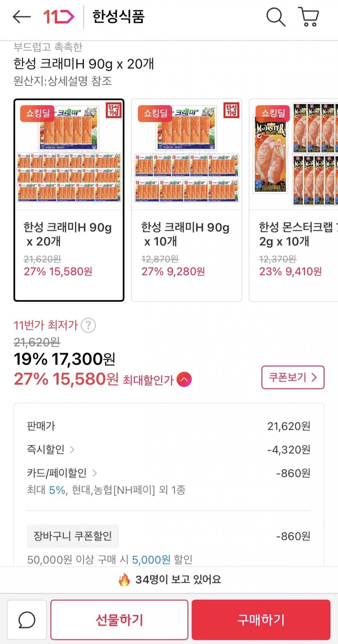This screenshot has width=338, height=644.
Task: Open the 한성식품 store page title
Action: pyautogui.click(x=118, y=17)
